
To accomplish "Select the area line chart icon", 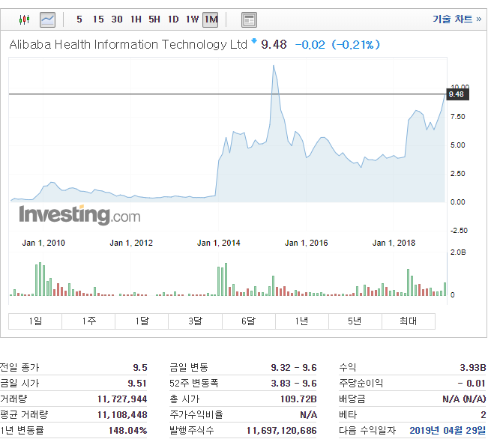I will tap(47, 19).
